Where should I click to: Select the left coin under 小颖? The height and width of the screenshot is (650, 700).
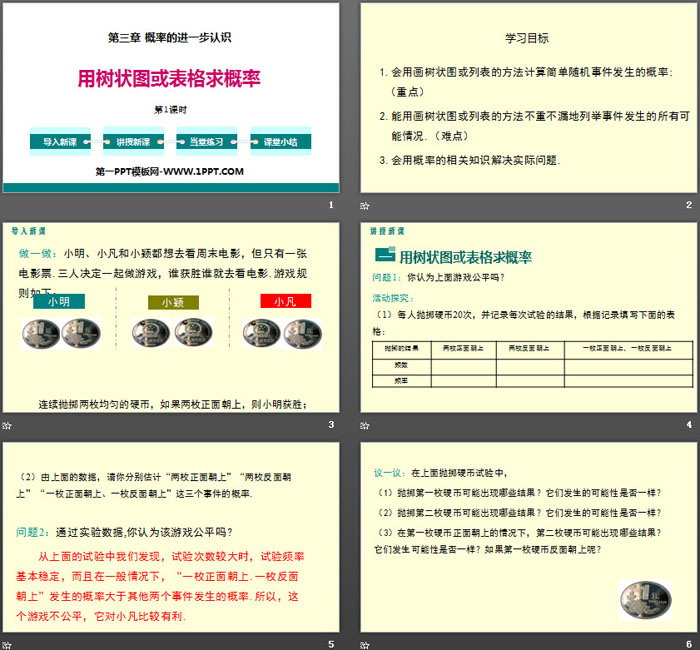click(x=151, y=333)
